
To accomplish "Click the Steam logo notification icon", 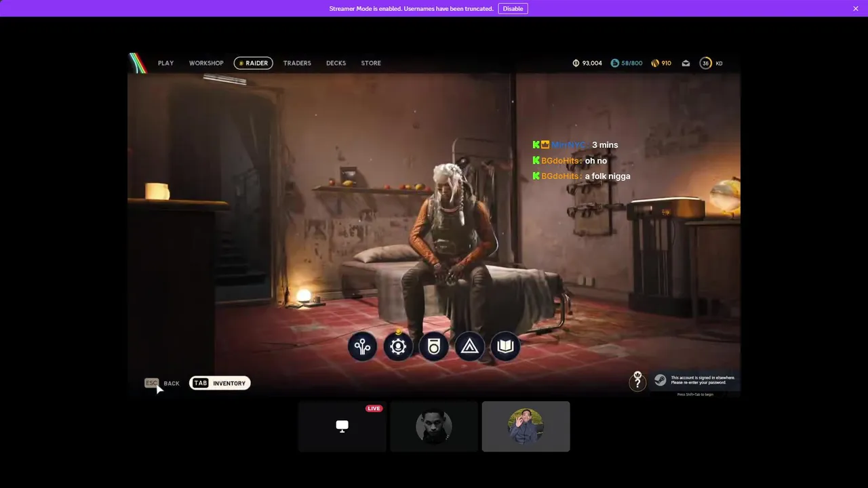I will [x=660, y=380].
